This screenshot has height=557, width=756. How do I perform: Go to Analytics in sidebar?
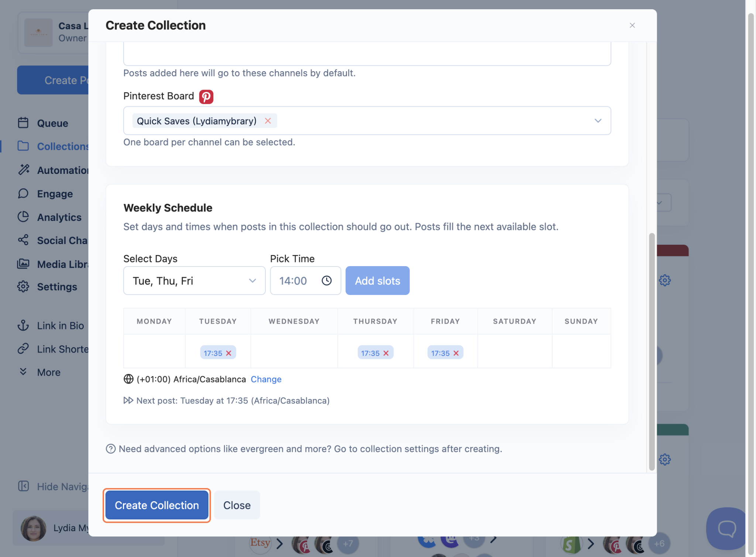point(59,217)
